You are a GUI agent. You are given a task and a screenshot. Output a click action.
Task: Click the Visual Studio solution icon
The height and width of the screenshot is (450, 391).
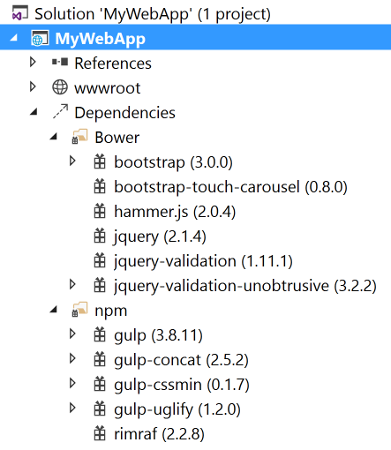pyautogui.click(x=19, y=14)
